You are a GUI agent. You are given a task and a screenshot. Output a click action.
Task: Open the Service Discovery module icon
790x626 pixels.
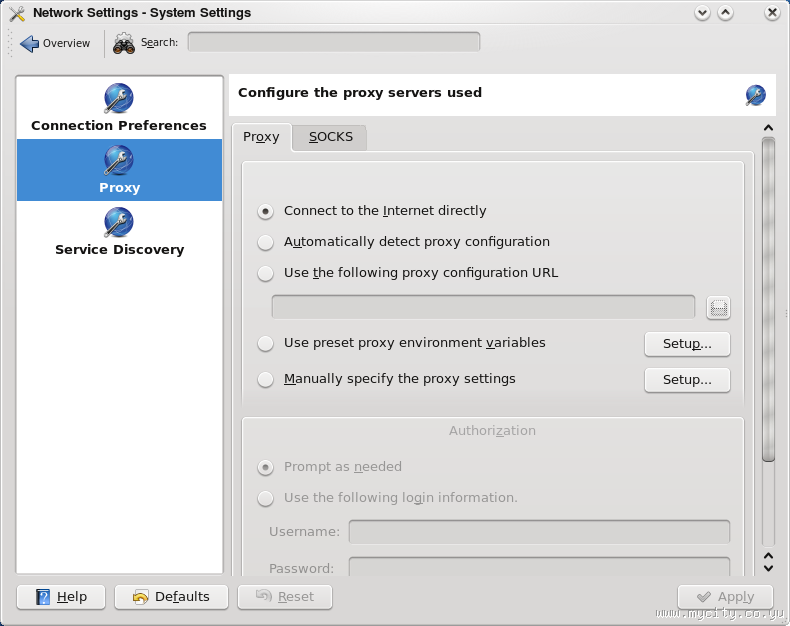coord(119,222)
